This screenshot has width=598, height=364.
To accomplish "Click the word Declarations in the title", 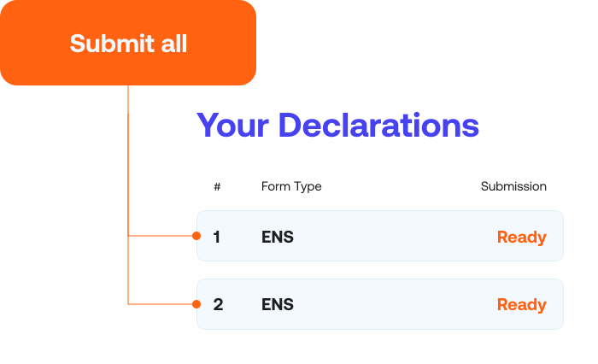I will 378,125.
